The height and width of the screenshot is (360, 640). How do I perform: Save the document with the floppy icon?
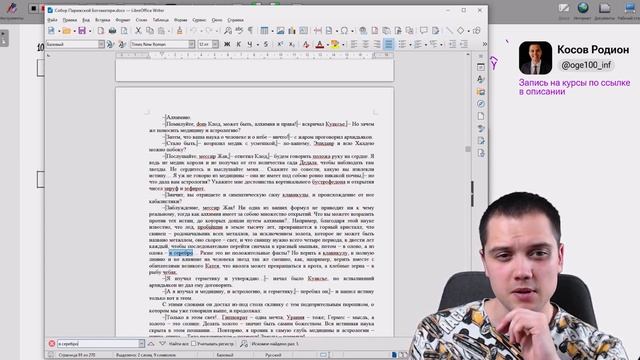pyautogui.click(x=82, y=31)
